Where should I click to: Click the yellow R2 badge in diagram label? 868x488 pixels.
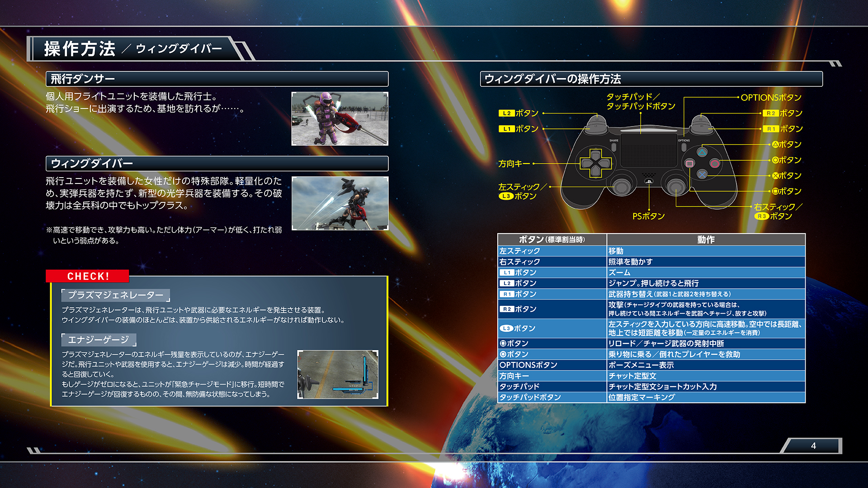click(770, 113)
